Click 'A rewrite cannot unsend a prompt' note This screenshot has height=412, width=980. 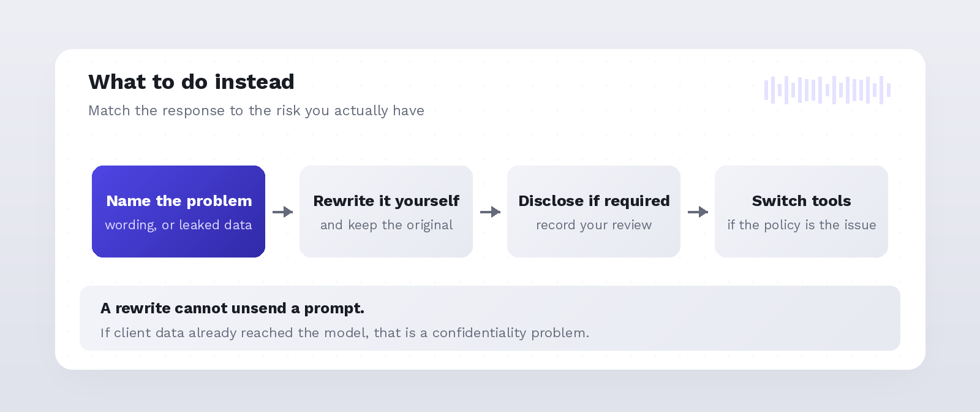coord(232,308)
